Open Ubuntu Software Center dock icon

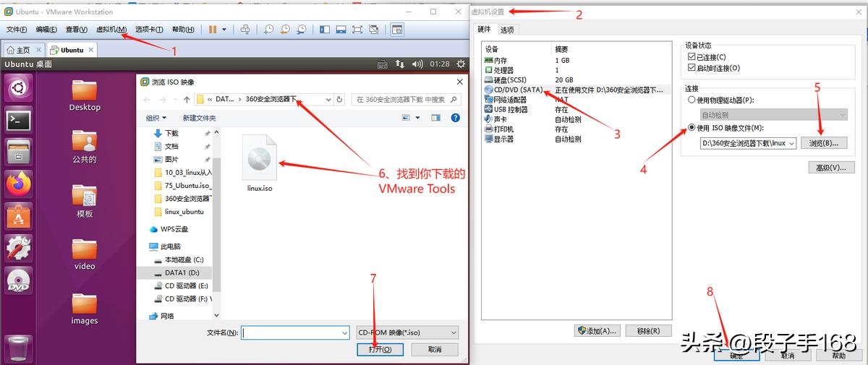18,215
